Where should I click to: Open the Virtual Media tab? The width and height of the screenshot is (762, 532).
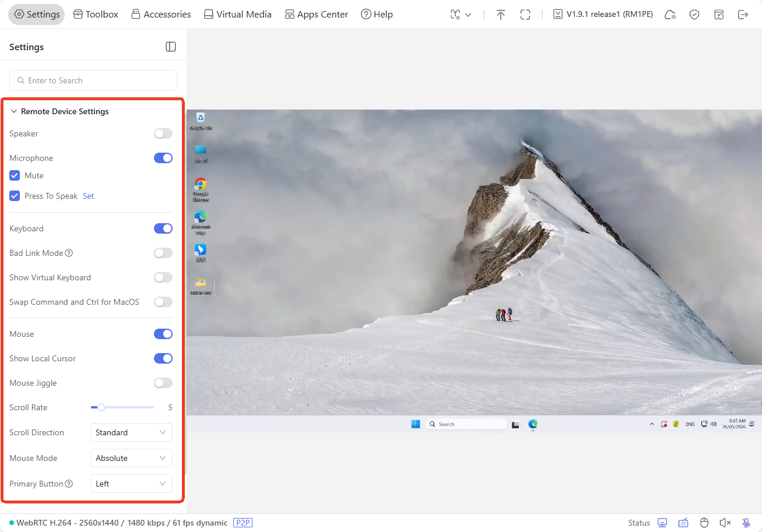click(237, 15)
